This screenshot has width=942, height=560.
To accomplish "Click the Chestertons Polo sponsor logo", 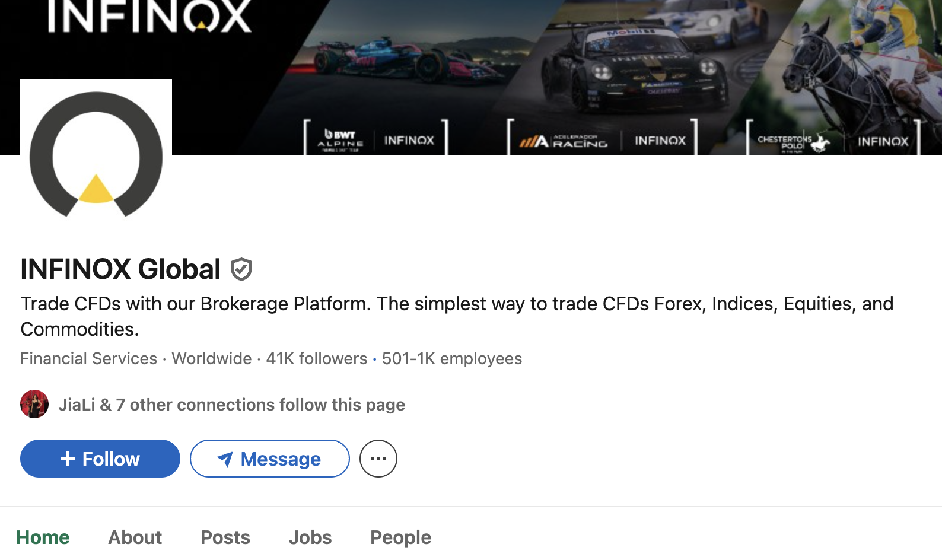I will 793,142.
